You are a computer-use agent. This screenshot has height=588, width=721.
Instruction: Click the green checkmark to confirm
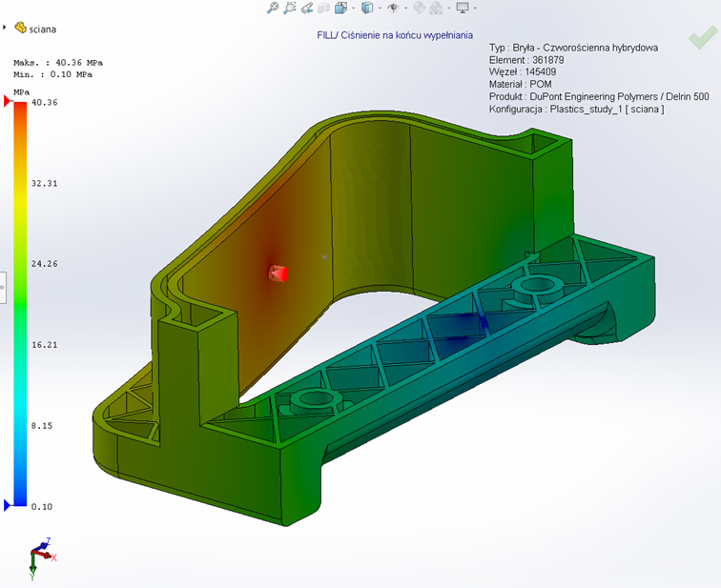703,38
